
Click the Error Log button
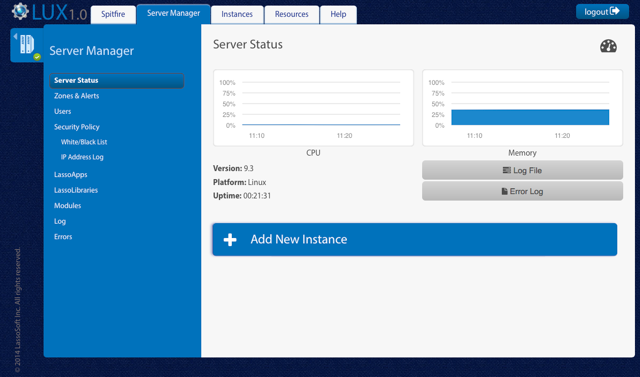(522, 191)
